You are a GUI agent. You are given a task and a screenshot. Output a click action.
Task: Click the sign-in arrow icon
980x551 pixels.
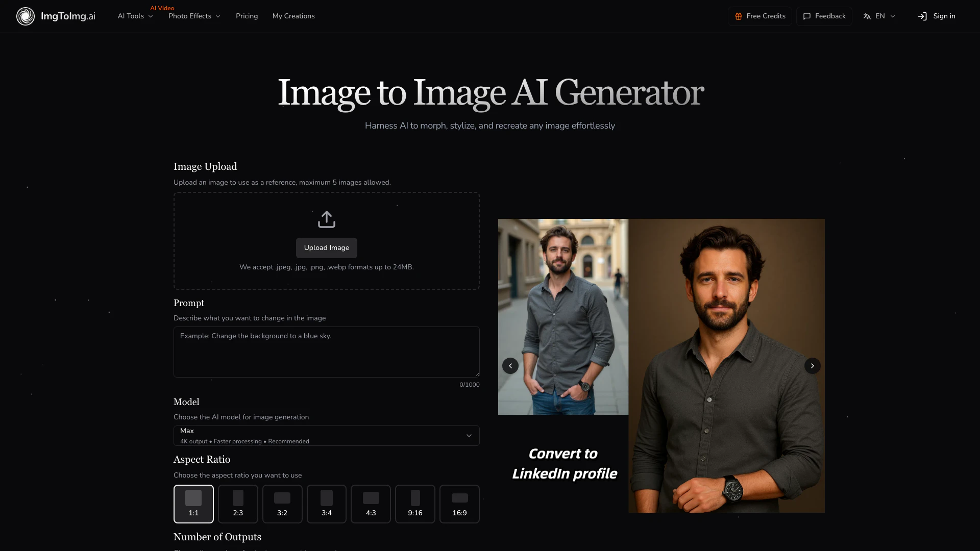pyautogui.click(x=922, y=16)
